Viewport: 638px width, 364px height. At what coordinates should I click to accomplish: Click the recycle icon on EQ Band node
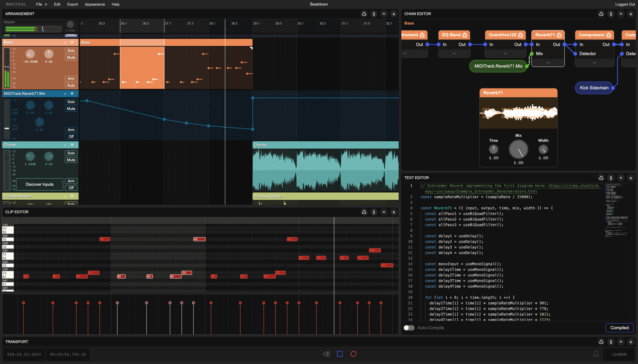point(465,35)
